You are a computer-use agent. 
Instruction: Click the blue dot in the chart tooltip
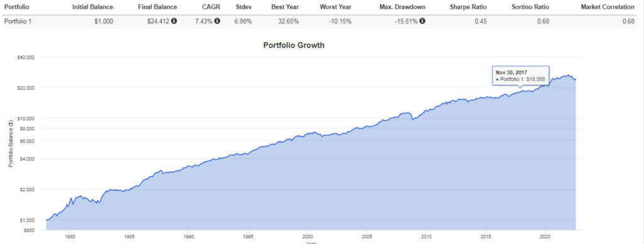[498, 79]
